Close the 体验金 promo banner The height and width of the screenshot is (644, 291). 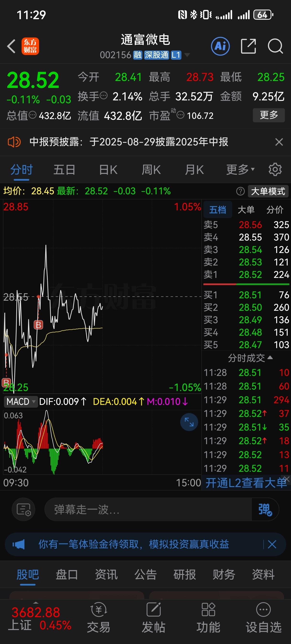(272, 544)
